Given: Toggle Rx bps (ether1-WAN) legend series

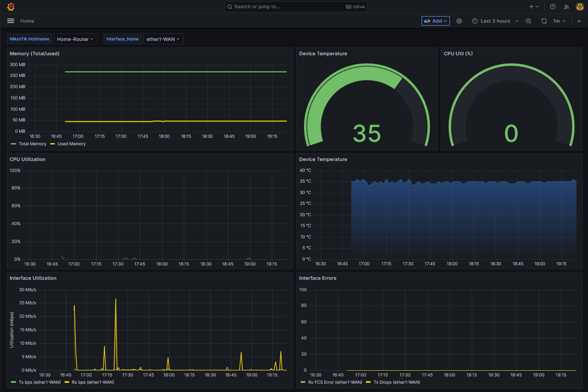Looking at the screenshot, I should point(93,382).
